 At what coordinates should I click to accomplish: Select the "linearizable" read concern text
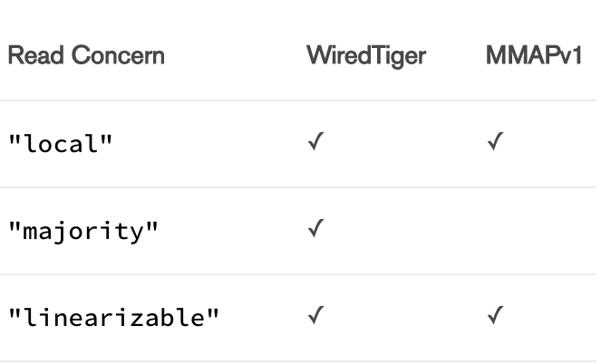pyautogui.click(x=113, y=320)
